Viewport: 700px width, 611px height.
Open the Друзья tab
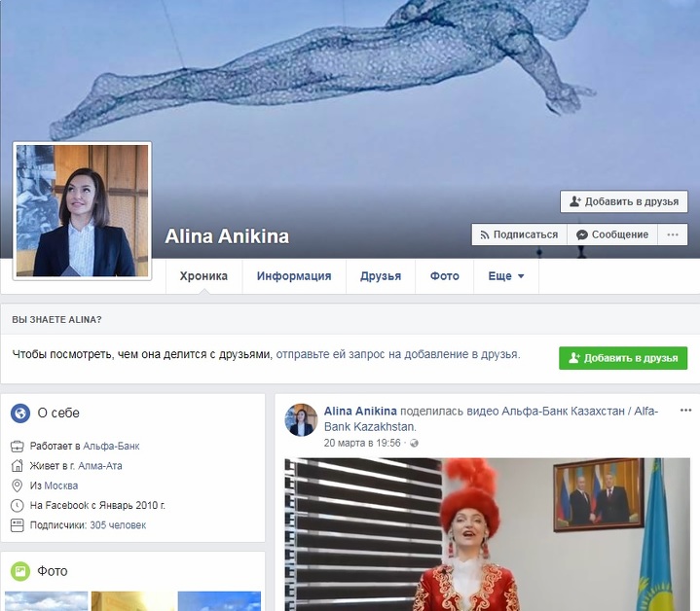click(x=381, y=276)
